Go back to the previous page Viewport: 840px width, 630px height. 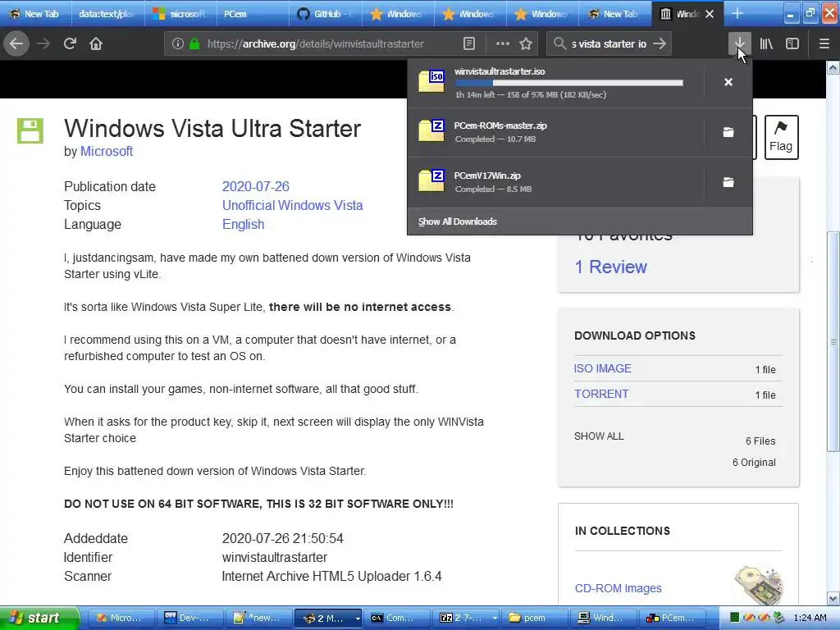[16, 44]
